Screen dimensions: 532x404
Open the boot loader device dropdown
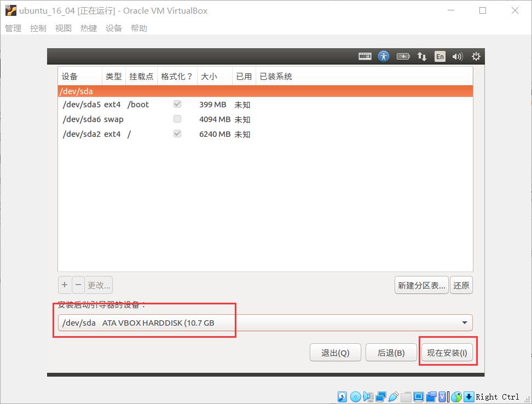tap(265, 322)
